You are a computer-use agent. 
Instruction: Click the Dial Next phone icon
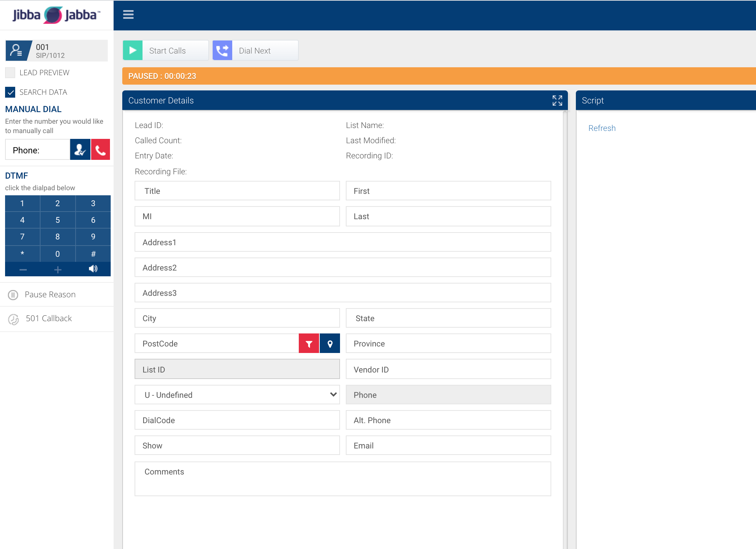pyautogui.click(x=222, y=50)
